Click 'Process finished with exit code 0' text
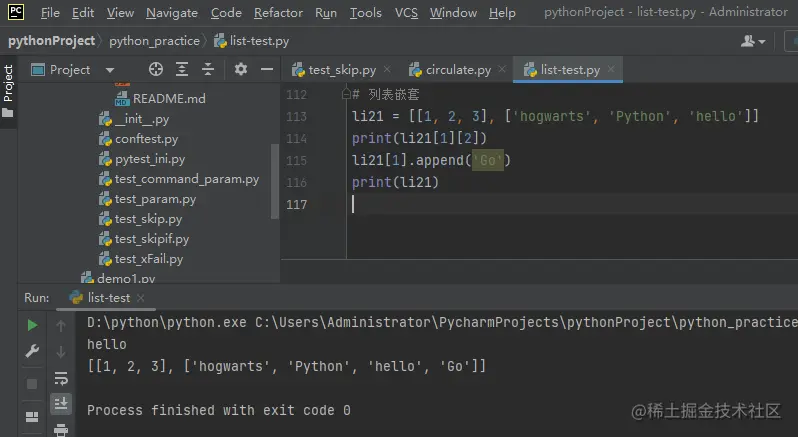This screenshot has width=798, height=437. [x=219, y=410]
